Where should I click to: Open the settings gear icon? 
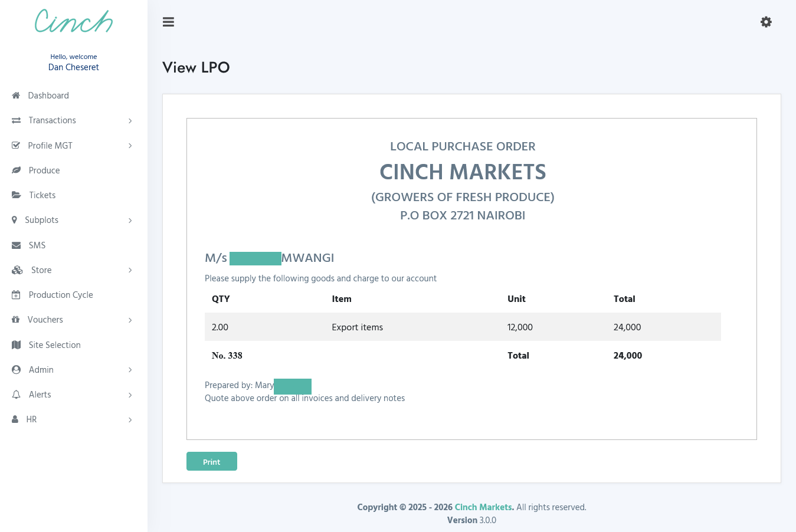tap(766, 22)
